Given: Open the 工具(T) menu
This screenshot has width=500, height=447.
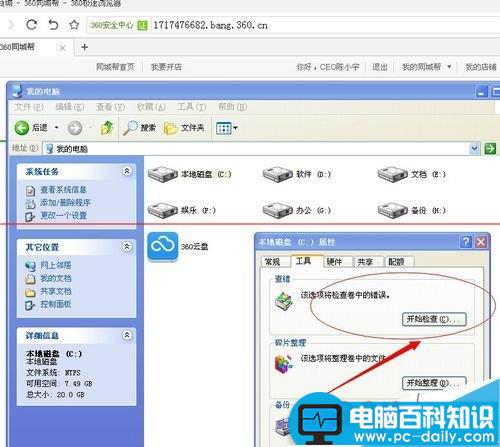Looking at the screenshot, I should 192,107.
